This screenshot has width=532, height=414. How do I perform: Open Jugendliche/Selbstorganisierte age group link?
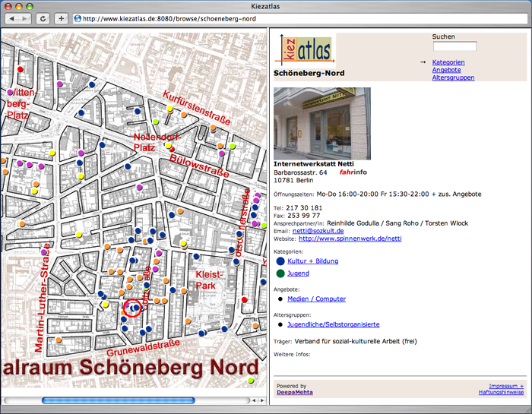(333, 324)
